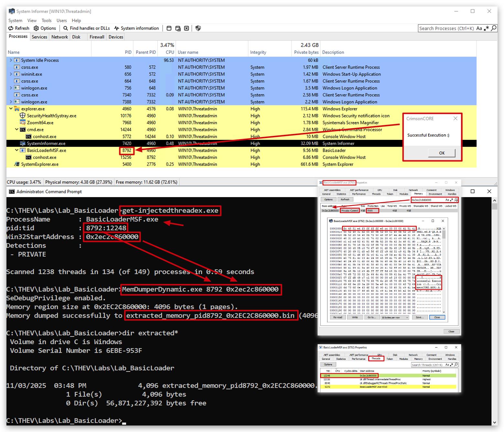The image size is (504, 432).
Task: Toggle regex in the Memory tab search box
Action: (x=452, y=200)
